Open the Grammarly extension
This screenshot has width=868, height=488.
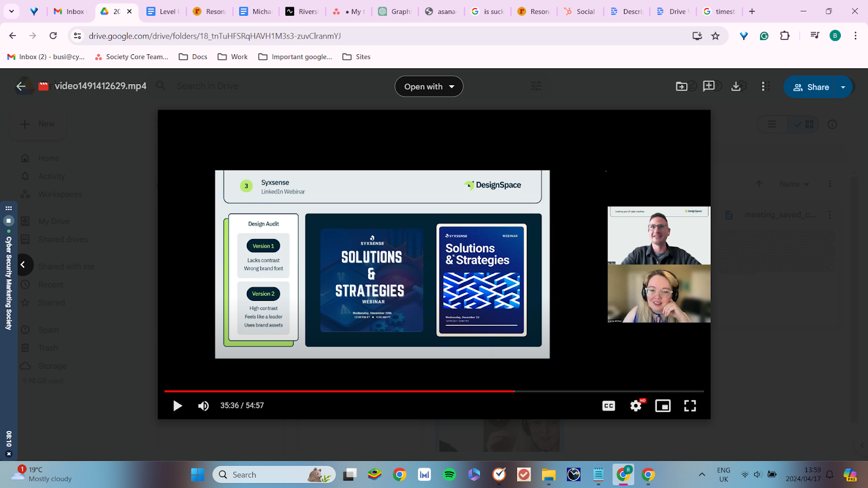[764, 36]
